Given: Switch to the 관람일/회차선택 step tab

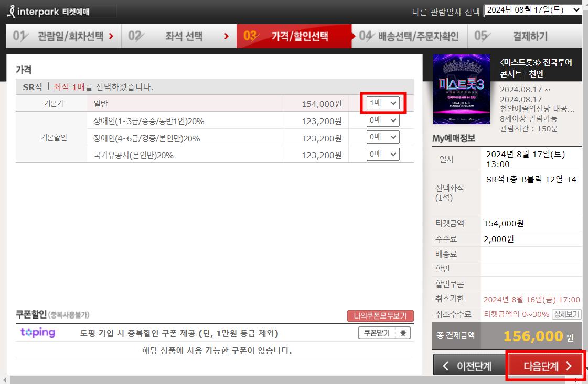Looking at the screenshot, I should point(63,36).
